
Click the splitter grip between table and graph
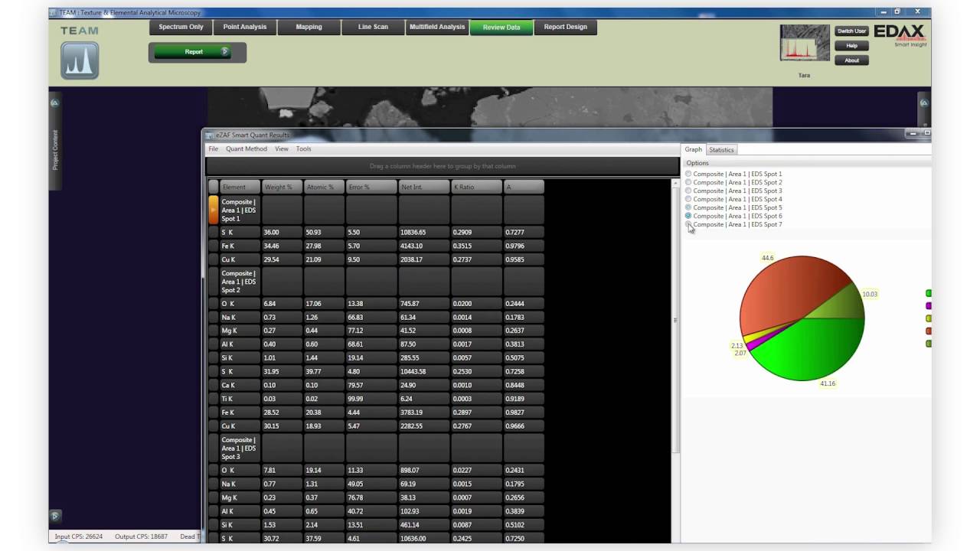click(x=675, y=320)
